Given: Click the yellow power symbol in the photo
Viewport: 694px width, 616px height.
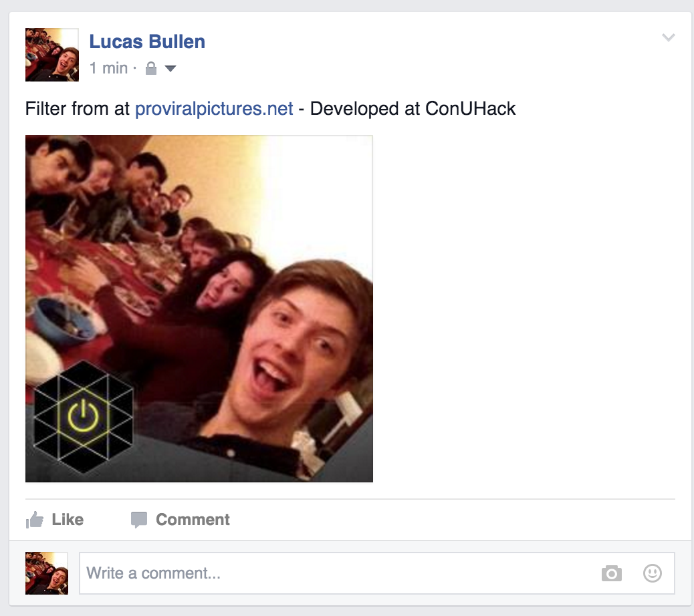Looking at the screenshot, I should [83, 416].
